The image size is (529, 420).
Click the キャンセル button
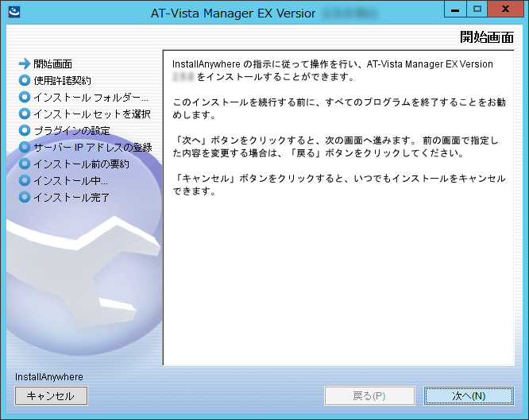(51, 395)
